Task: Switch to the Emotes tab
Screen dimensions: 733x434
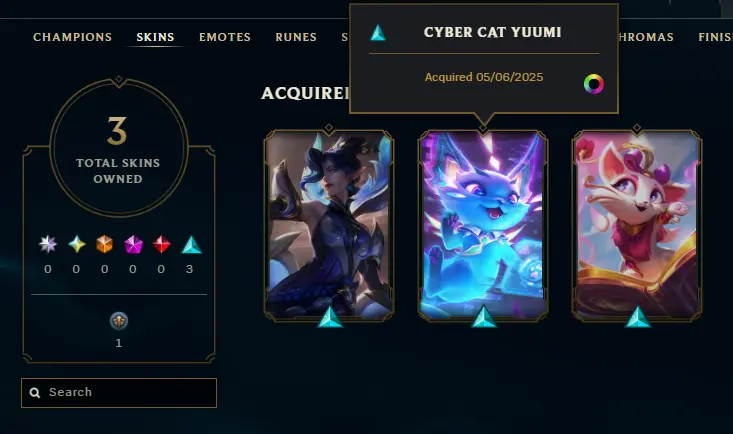Action: [225, 37]
